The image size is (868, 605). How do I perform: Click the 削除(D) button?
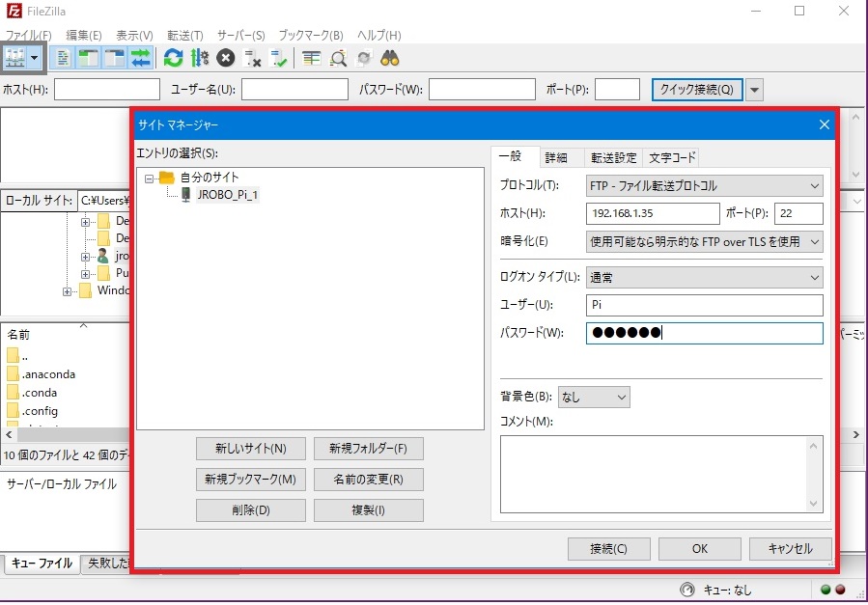tap(251, 510)
